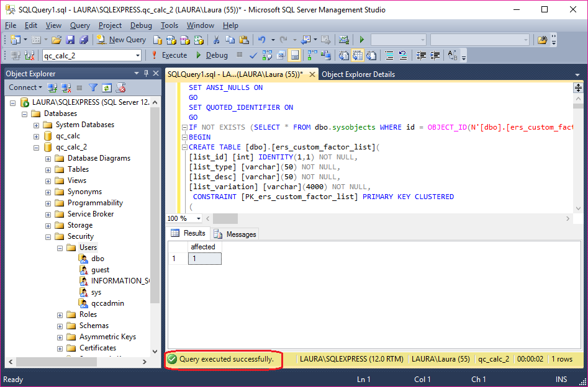Expand the qc_calc database node
The image size is (588, 387).
click(x=37, y=136)
